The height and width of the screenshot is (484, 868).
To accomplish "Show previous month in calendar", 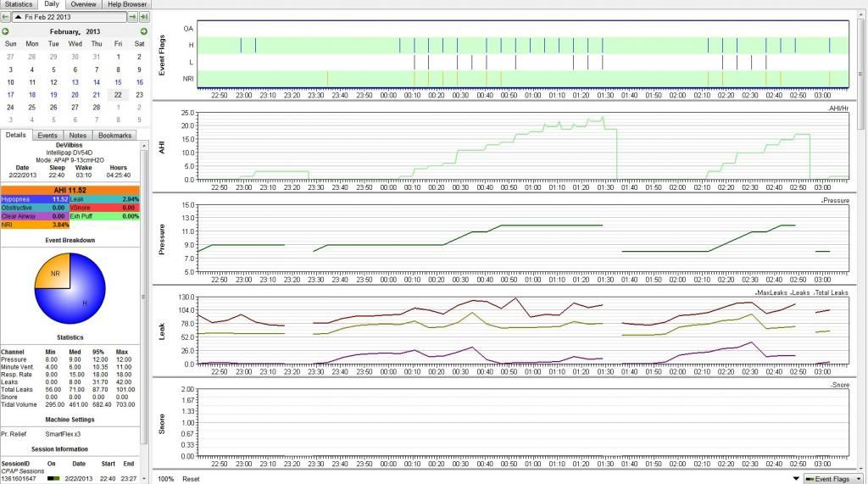I will tap(6, 31).
